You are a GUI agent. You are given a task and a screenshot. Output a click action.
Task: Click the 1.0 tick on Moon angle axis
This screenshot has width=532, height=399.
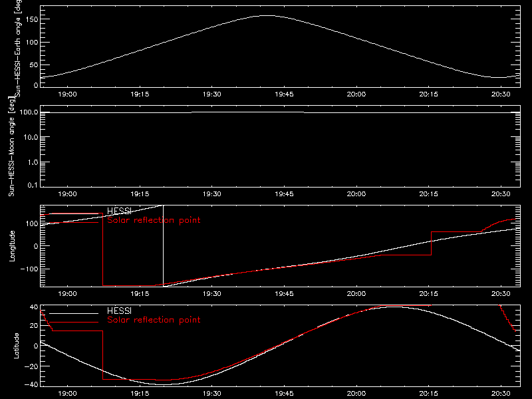pos(33,162)
